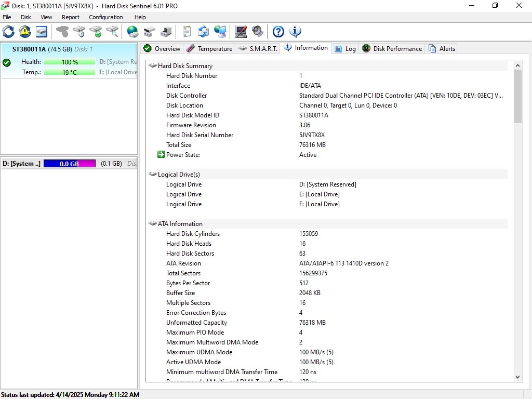This screenshot has width=532, height=399.
Task: Click the grayed-out disk toolbar icon
Action: pos(62,32)
